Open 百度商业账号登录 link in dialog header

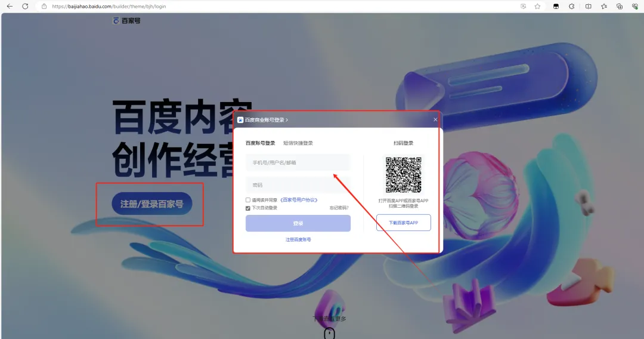point(267,120)
